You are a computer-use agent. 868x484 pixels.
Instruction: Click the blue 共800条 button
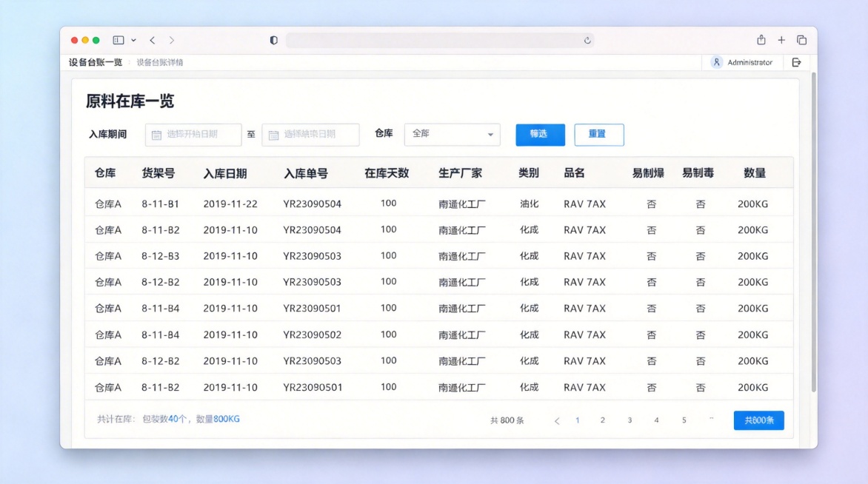click(x=759, y=420)
